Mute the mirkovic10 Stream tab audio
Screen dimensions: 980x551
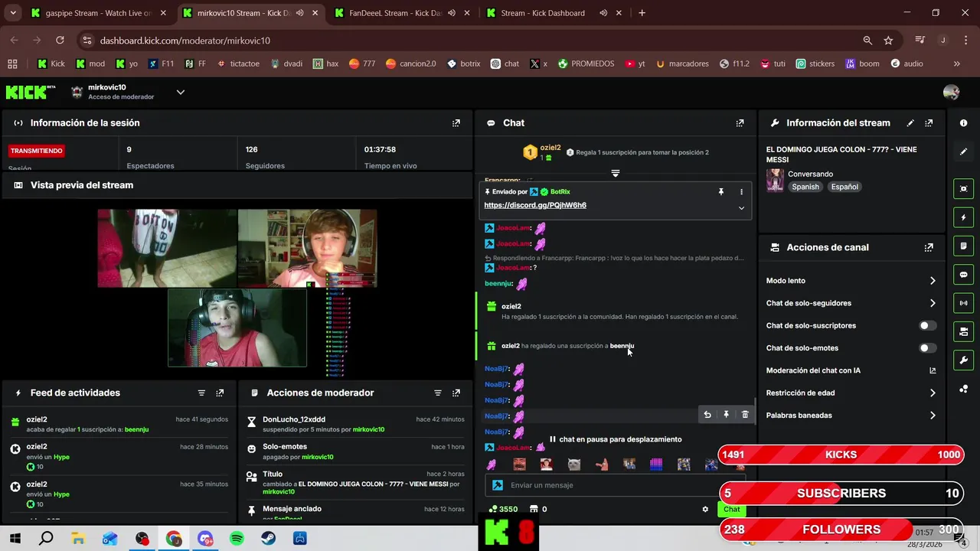click(299, 13)
